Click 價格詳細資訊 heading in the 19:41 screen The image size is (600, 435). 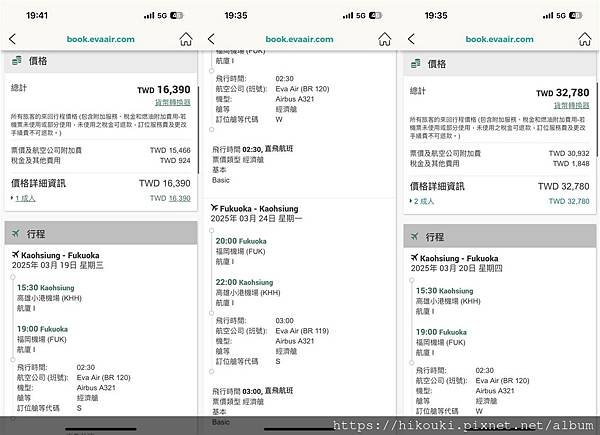(x=38, y=183)
